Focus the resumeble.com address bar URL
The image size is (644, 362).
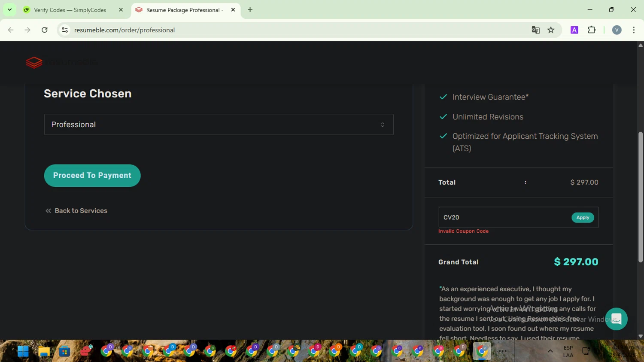tap(125, 30)
